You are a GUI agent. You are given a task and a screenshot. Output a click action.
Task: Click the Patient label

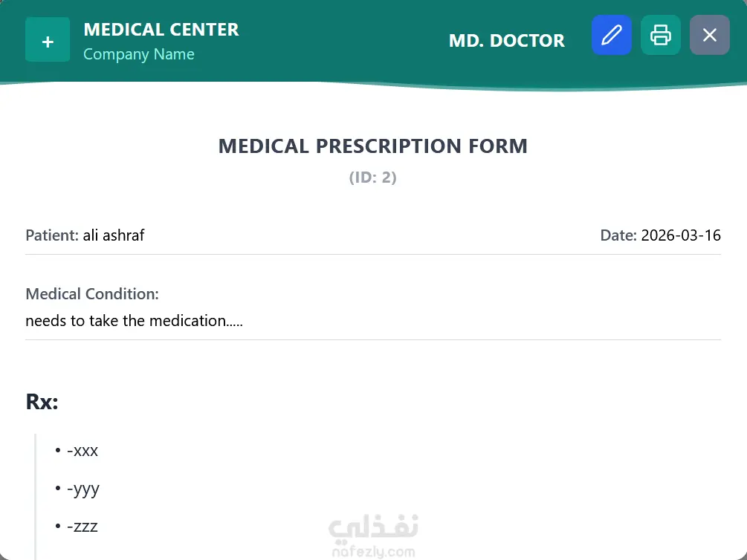52,235
